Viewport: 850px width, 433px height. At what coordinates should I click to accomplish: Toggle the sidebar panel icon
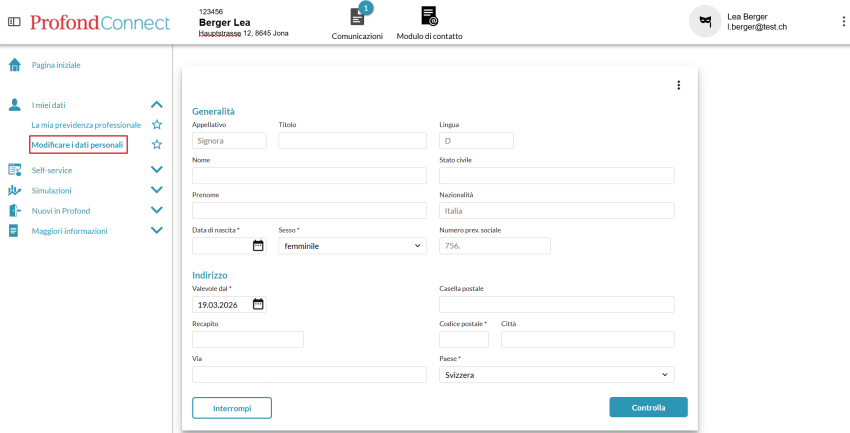pyautogui.click(x=14, y=22)
